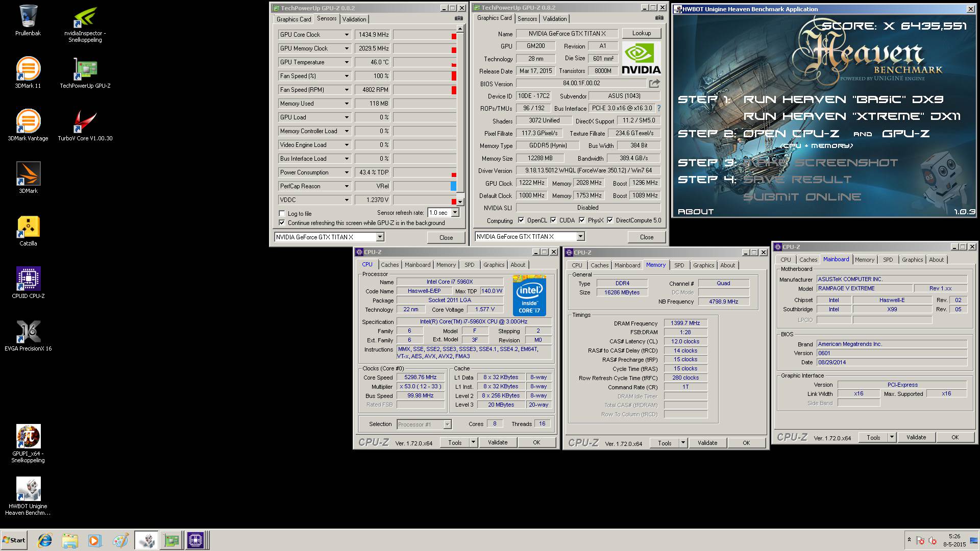980x551 pixels.
Task: Launch 3DMark 11 desktop icon
Action: click(x=28, y=73)
